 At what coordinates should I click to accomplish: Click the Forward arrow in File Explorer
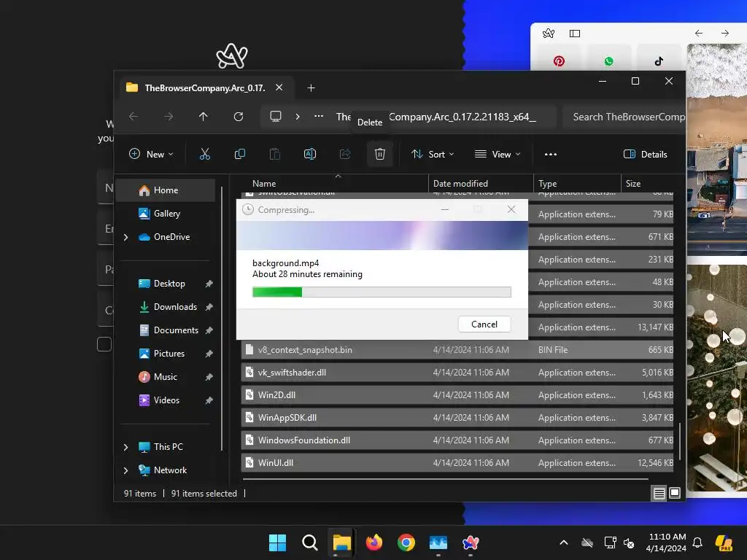coord(169,117)
